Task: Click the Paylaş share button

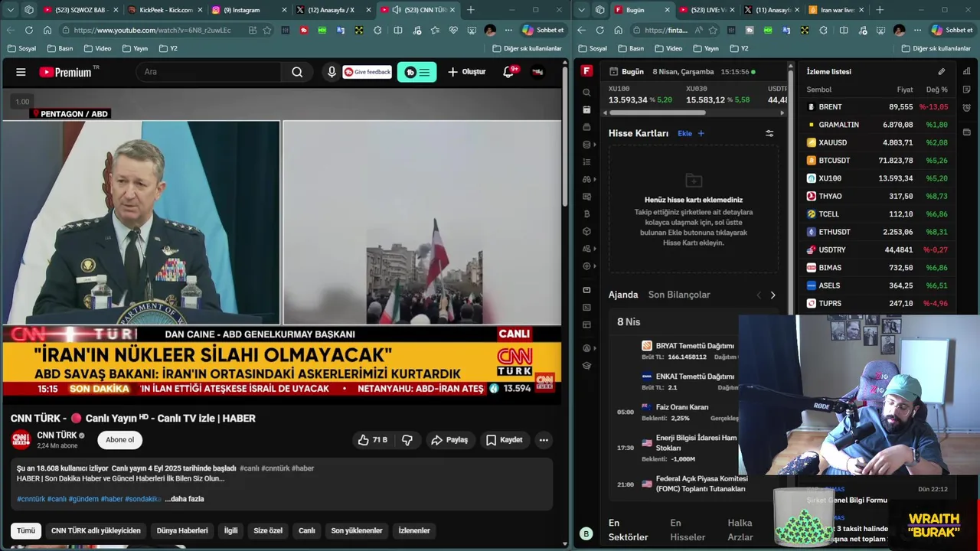Action: pos(449,440)
